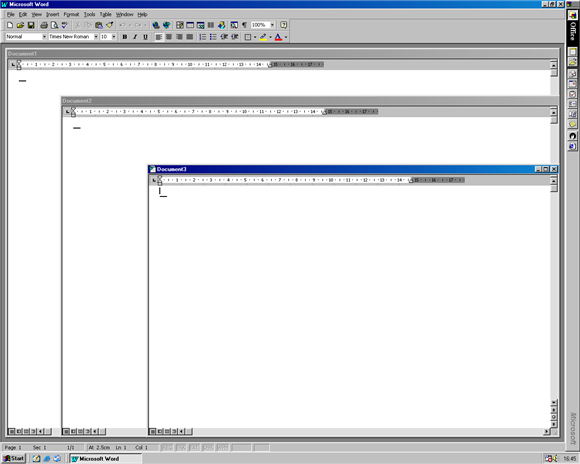Screen dimensions: 580x464
Task: Expand the Redo history dropdown arrow
Action: (x=145, y=25)
